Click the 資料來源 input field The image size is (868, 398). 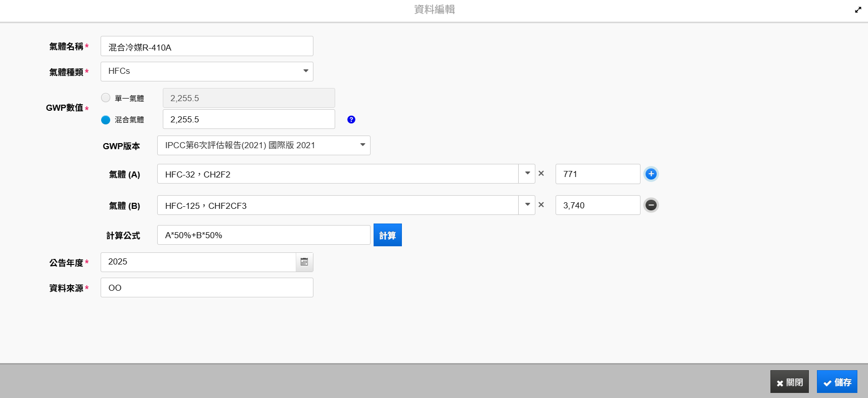[x=207, y=288]
